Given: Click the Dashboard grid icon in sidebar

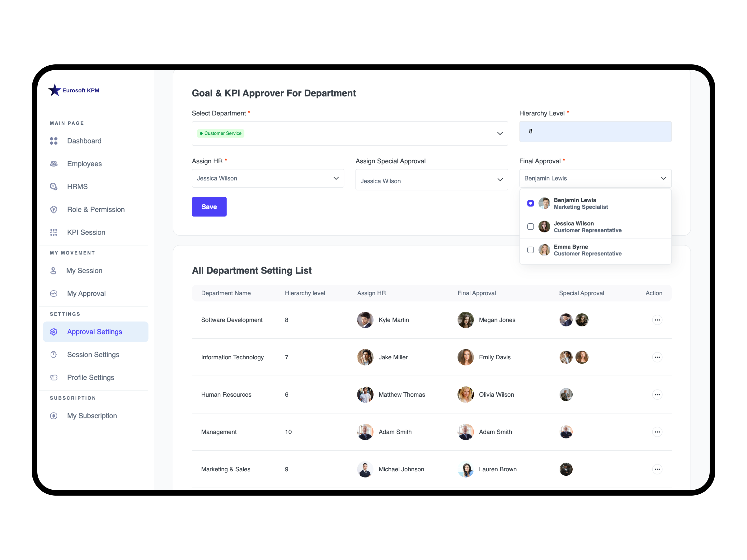Looking at the screenshot, I should tap(54, 141).
